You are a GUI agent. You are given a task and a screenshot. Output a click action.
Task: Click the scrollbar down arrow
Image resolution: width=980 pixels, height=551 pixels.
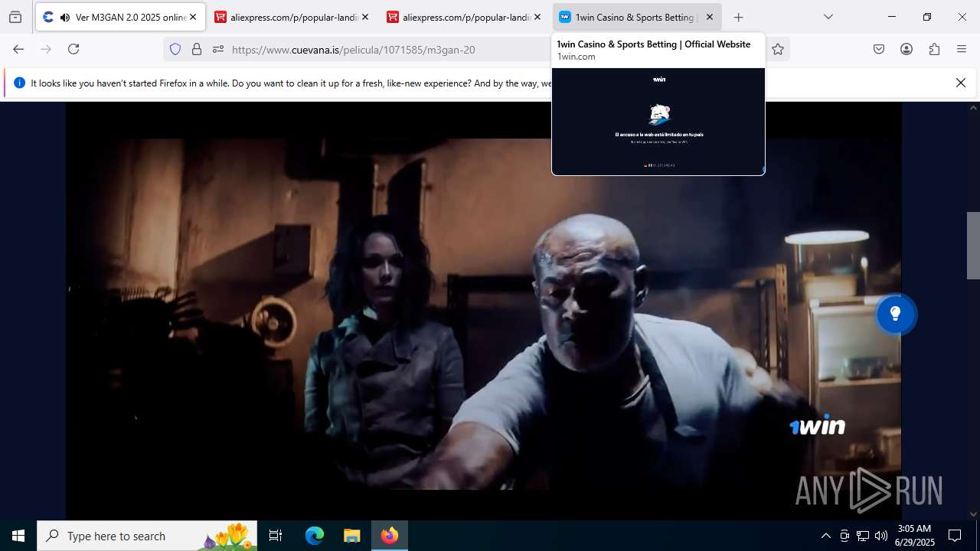coord(974,514)
